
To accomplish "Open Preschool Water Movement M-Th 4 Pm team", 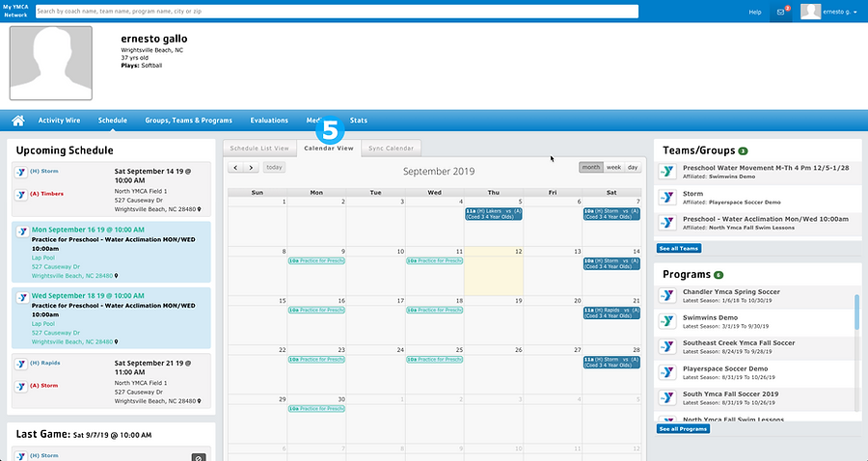I will click(x=766, y=168).
